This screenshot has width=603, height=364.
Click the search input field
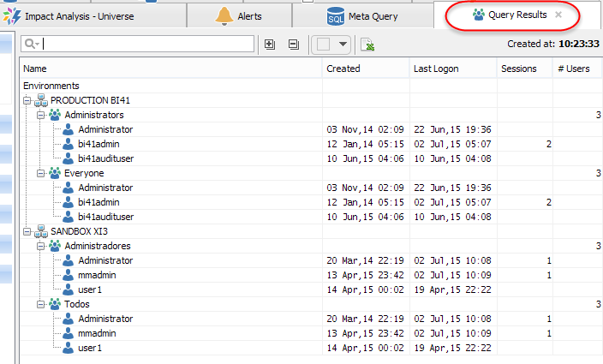click(138, 44)
